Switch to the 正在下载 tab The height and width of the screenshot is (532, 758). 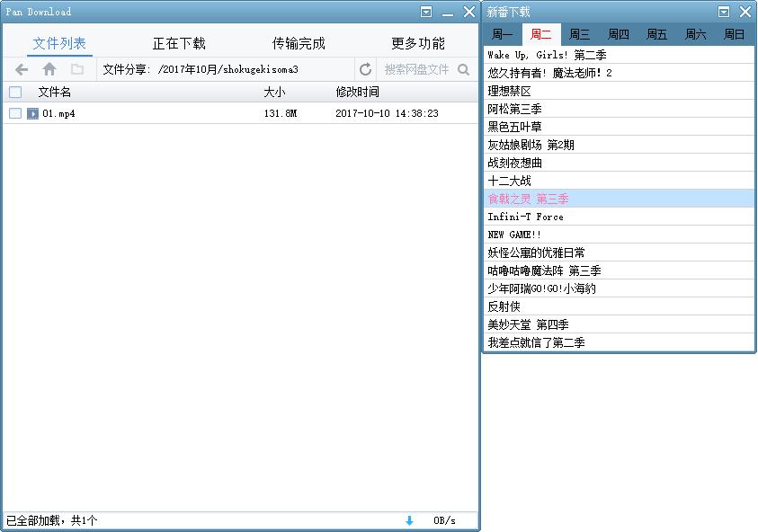point(179,42)
